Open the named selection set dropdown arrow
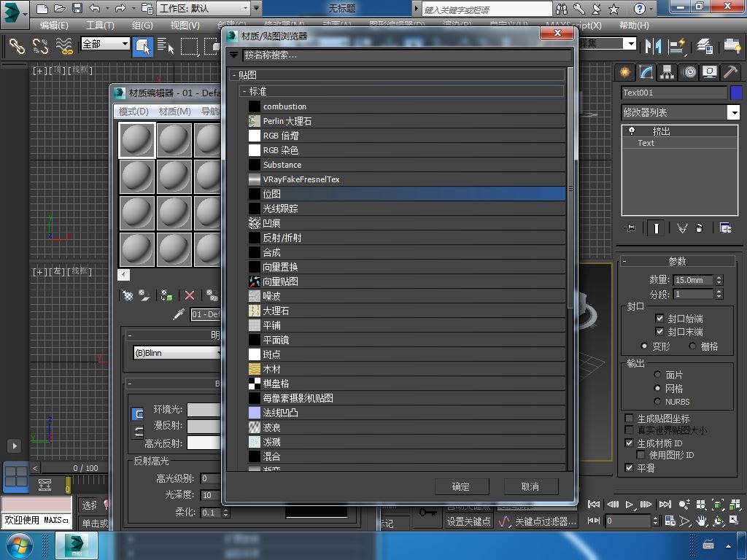The height and width of the screenshot is (560, 747). click(631, 44)
